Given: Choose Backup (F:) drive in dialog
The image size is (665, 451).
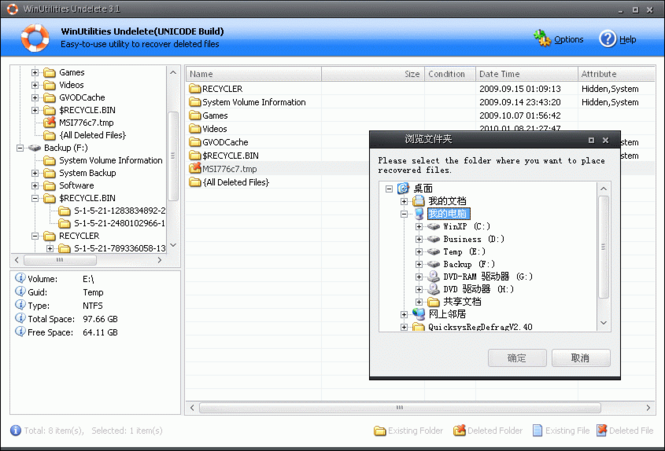Looking at the screenshot, I should coord(469,264).
